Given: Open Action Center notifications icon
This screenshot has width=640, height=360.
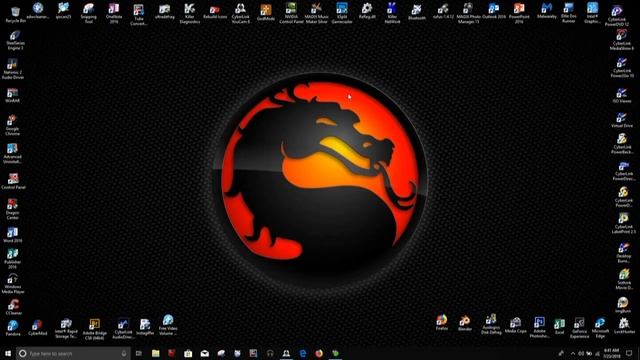Looking at the screenshot, I should click(629, 353).
